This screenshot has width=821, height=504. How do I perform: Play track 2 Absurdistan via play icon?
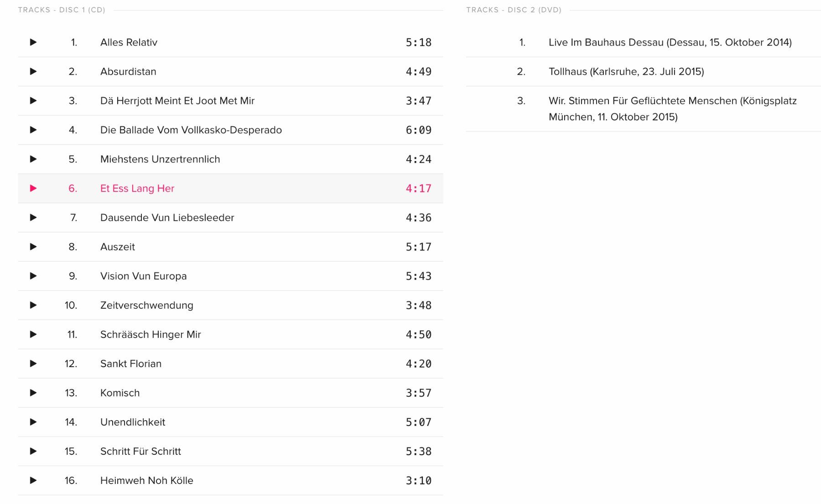point(33,72)
